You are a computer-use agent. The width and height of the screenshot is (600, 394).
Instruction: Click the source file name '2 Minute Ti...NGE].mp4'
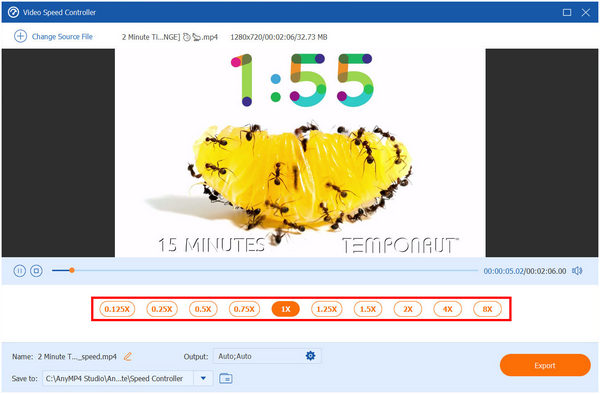click(x=170, y=37)
